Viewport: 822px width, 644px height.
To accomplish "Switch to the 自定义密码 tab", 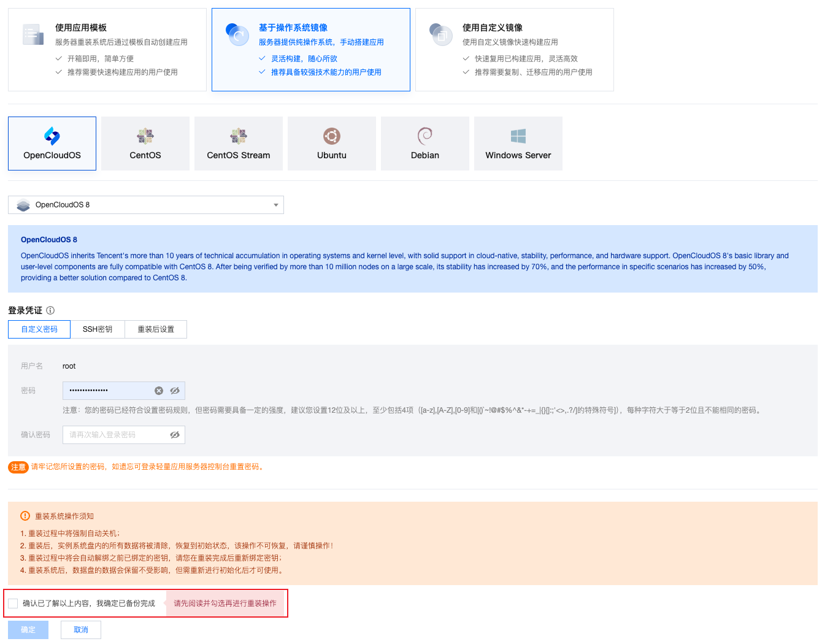I will (x=39, y=329).
